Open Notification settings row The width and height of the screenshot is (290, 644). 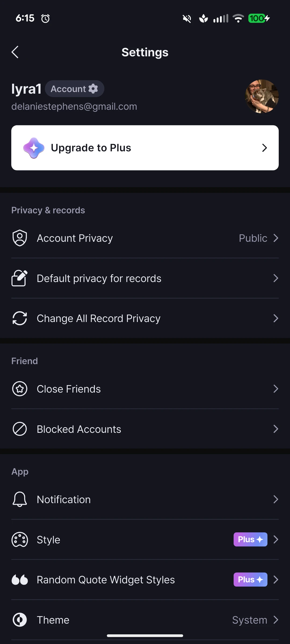tap(145, 499)
